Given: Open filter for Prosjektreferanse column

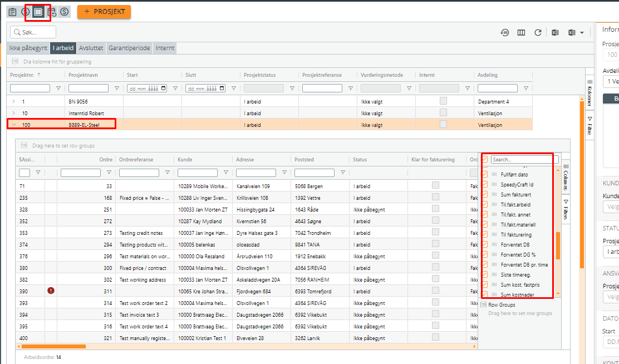Looking at the screenshot, I should [x=351, y=88].
